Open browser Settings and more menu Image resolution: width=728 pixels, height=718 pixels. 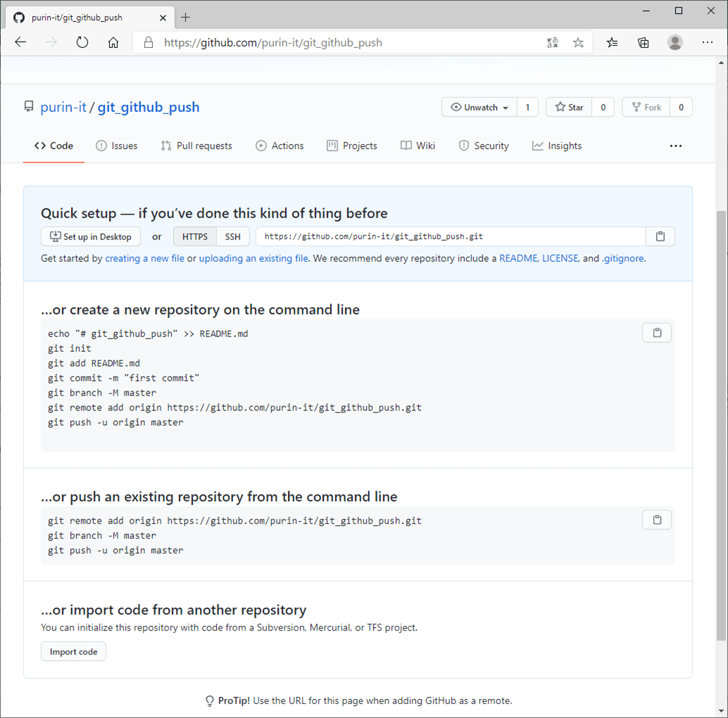click(708, 42)
